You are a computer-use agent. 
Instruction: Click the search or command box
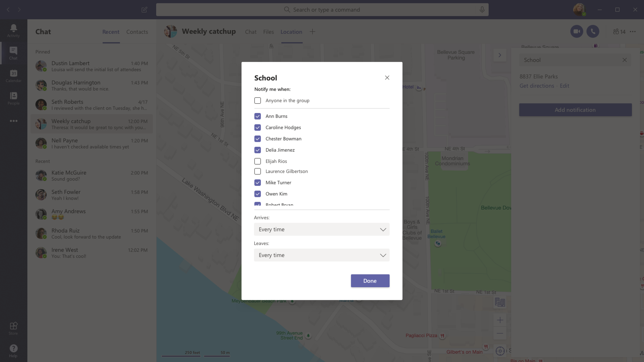[322, 10]
